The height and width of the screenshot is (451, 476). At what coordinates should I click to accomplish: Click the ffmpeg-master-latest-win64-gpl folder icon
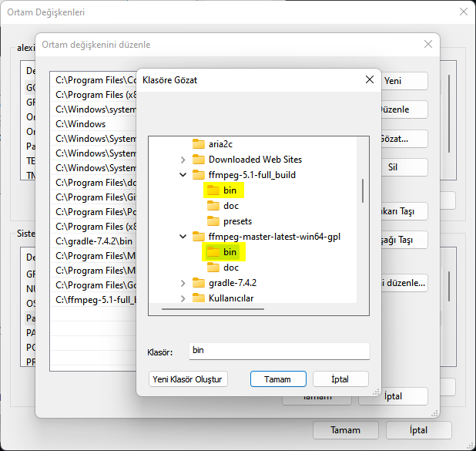(199, 237)
